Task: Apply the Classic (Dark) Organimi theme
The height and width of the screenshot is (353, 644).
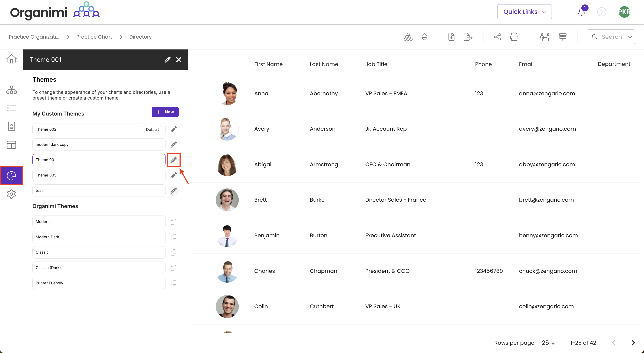Action: pos(99,268)
